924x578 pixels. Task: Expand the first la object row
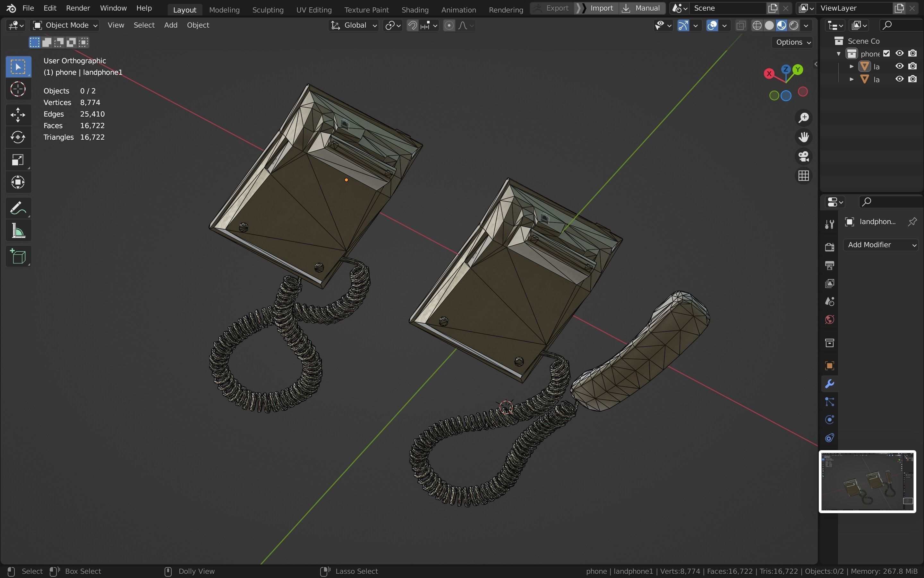tap(851, 66)
